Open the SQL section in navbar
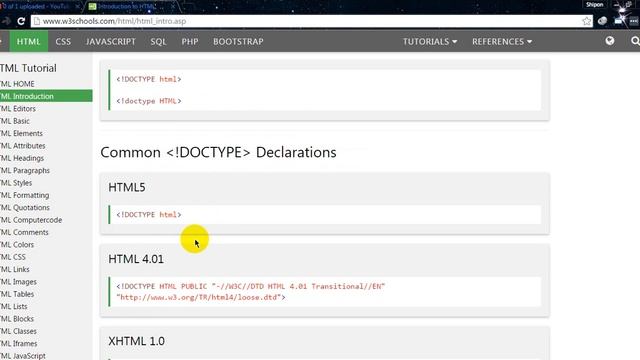640x360 pixels. click(x=158, y=41)
